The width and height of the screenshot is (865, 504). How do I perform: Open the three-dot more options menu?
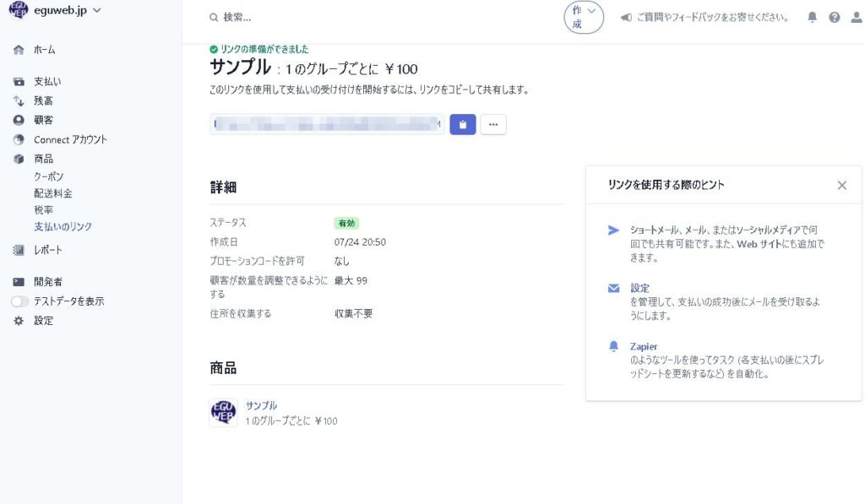[x=493, y=124]
